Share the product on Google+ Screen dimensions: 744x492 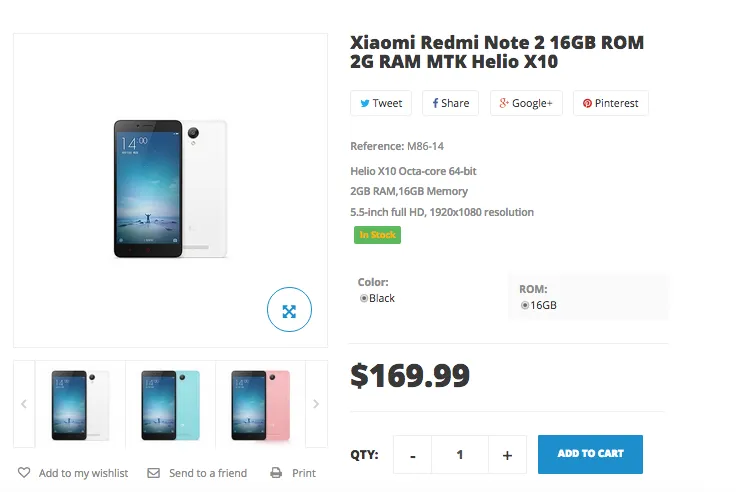pos(526,103)
